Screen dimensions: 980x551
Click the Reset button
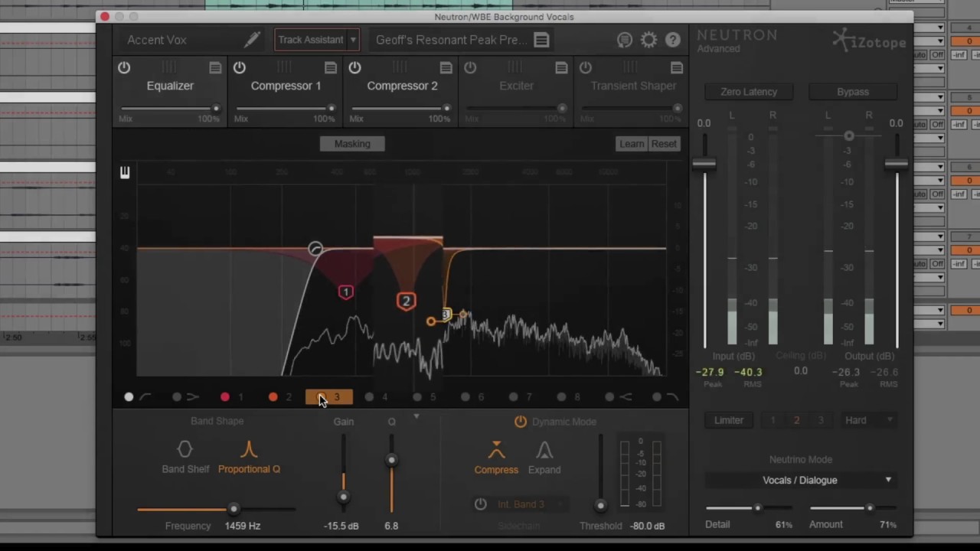tap(664, 144)
